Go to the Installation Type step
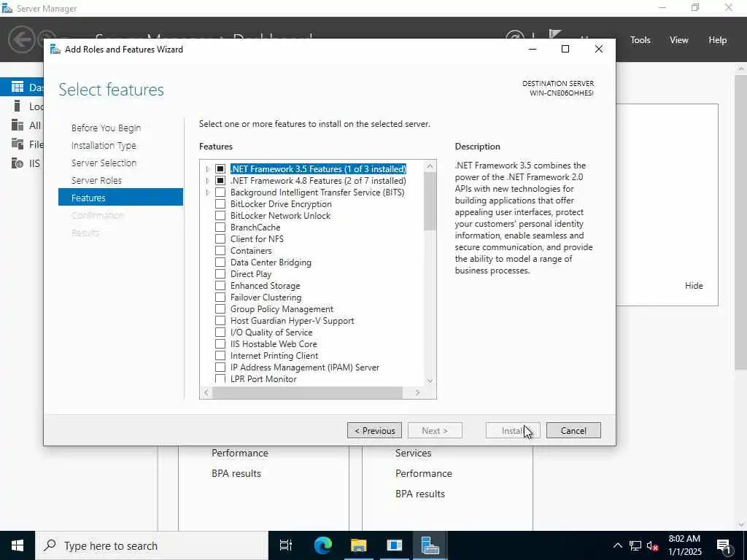Viewport: 747px width, 560px height. [104, 146]
